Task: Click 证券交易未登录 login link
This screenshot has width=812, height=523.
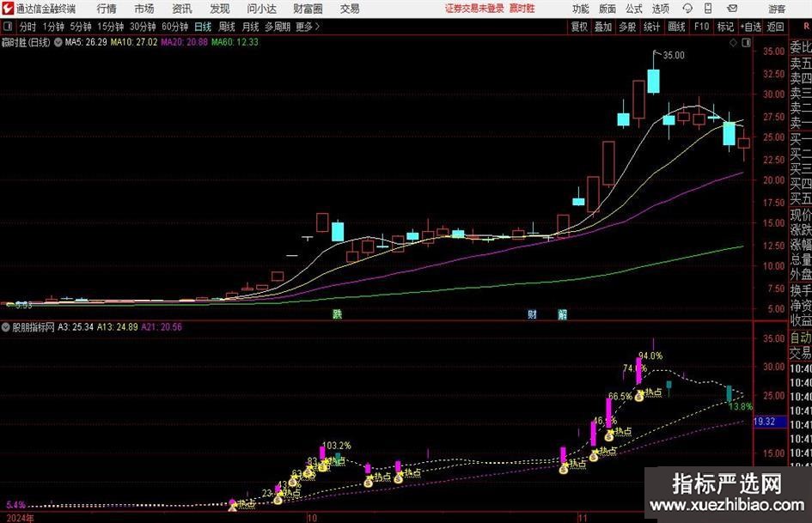Action: point(474,9)
